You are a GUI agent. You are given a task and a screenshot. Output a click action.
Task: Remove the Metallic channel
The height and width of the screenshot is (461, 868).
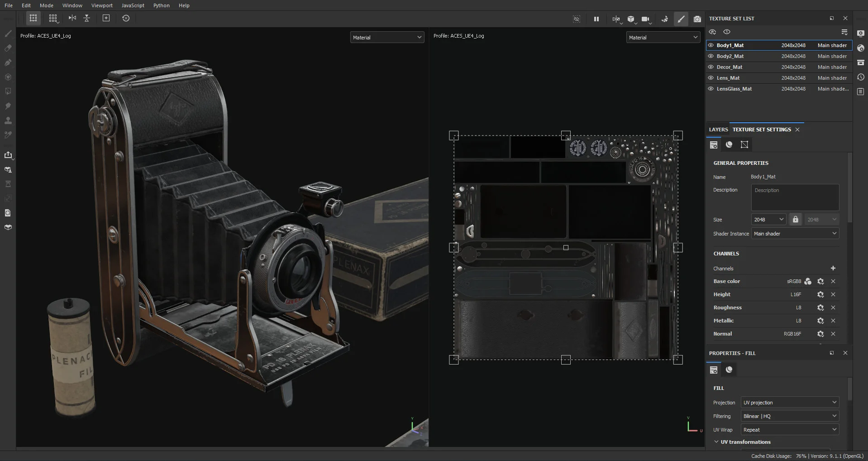pyautogui.click(x=833, y=321)
